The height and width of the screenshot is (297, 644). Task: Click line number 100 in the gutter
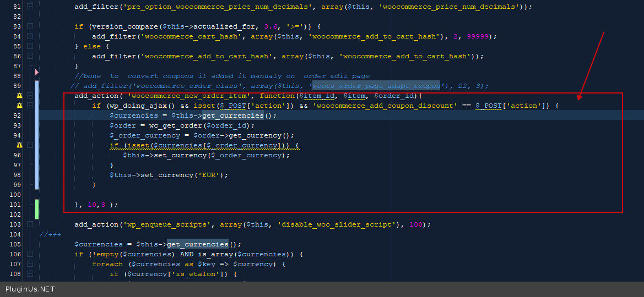coord(15,195)
